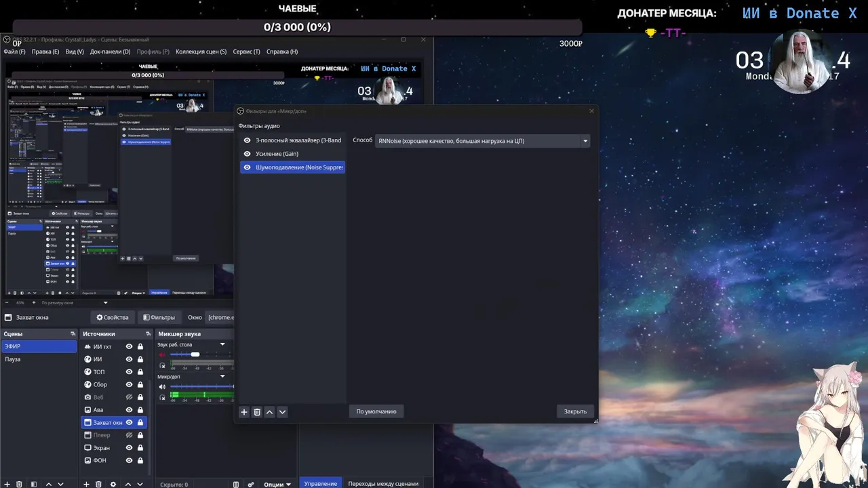Toggle lock on the ИИ txt source
Screen dimensions: 868x488
click(140, 347)
